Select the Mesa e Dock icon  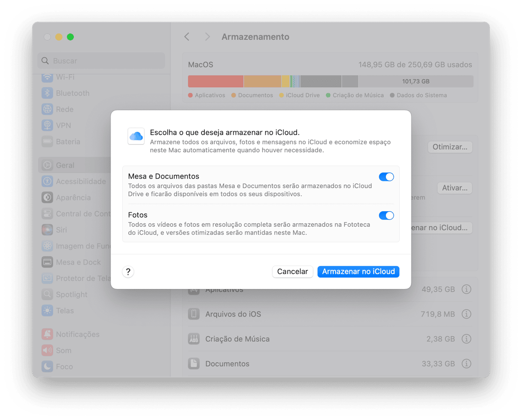coord(47,262)
